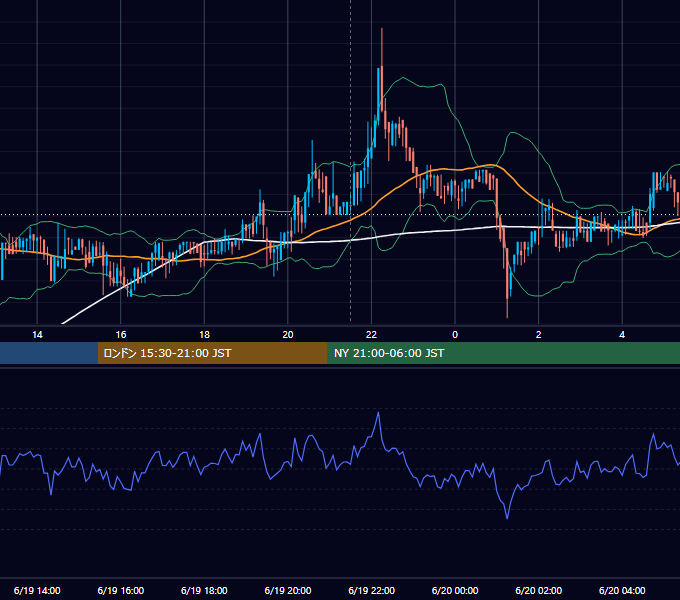
Task: Click the 4 hour label on price chart axis
Action: [622, 335]
